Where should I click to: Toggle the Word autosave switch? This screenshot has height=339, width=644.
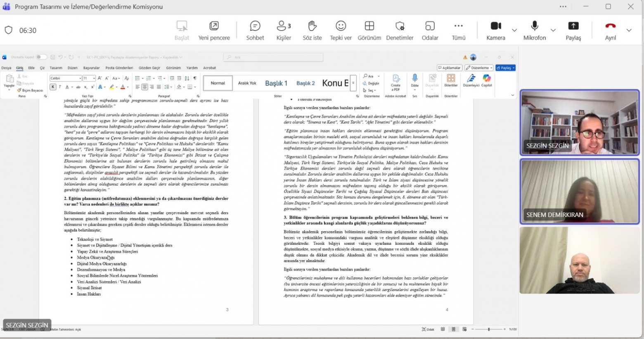click(41, 57)
